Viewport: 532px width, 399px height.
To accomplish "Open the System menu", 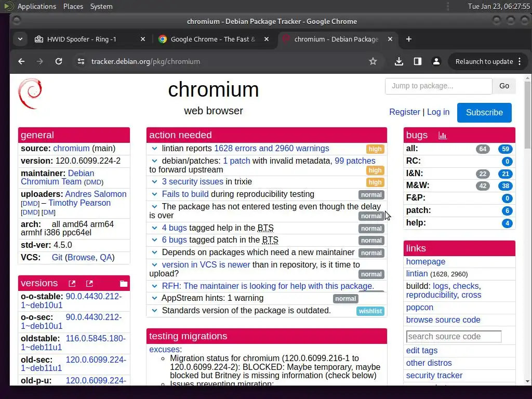I will [x=101, y=6].
